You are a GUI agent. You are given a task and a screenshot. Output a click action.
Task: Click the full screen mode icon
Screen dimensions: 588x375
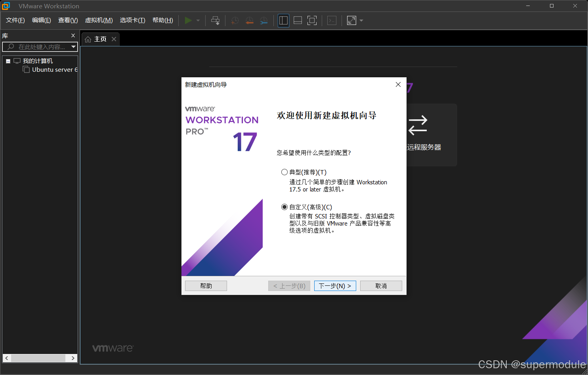pyautogui.click(x=312, y=21)
